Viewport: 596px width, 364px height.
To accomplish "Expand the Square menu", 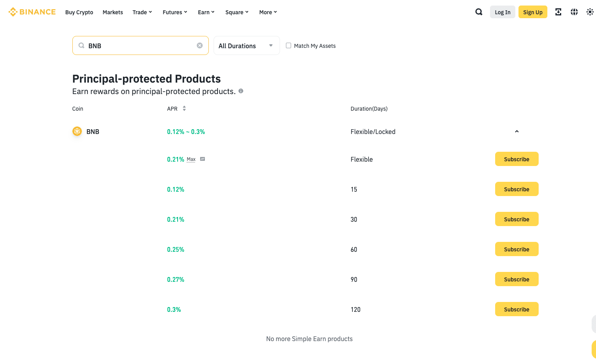I will pos(237,12).
